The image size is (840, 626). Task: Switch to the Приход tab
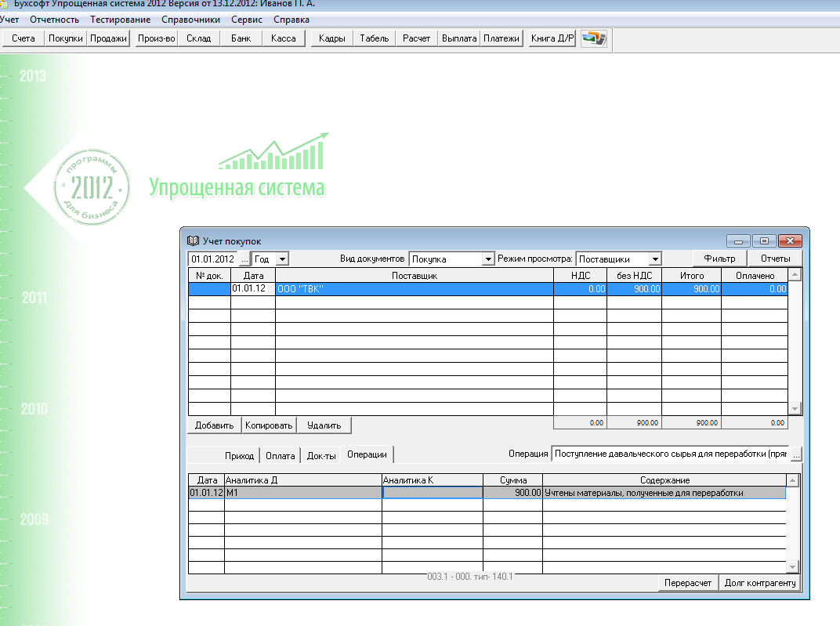coord(239,456)
